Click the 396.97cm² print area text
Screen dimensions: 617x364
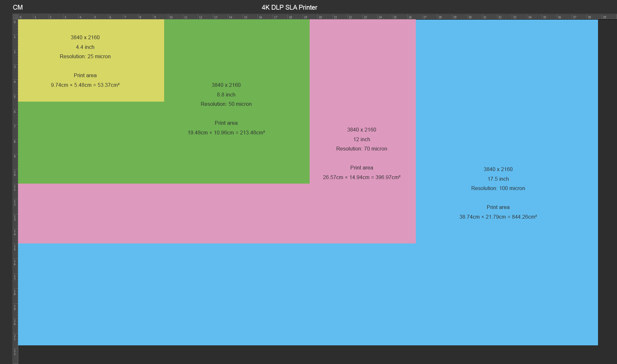pos(361,177)
